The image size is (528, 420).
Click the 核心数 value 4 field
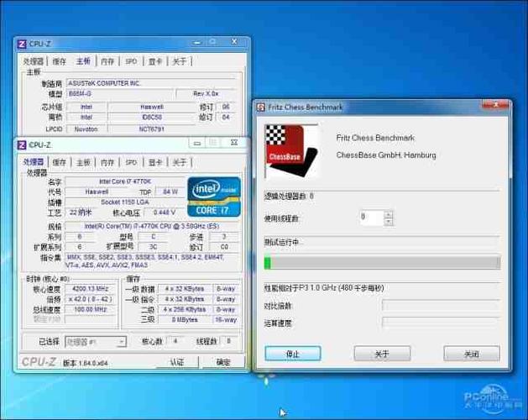175,342
